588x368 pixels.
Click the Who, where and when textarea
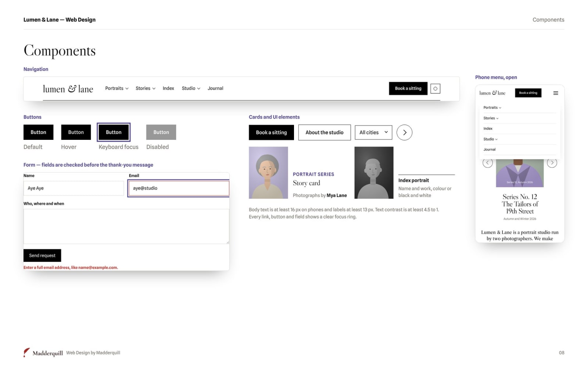(x=126, y=226)
